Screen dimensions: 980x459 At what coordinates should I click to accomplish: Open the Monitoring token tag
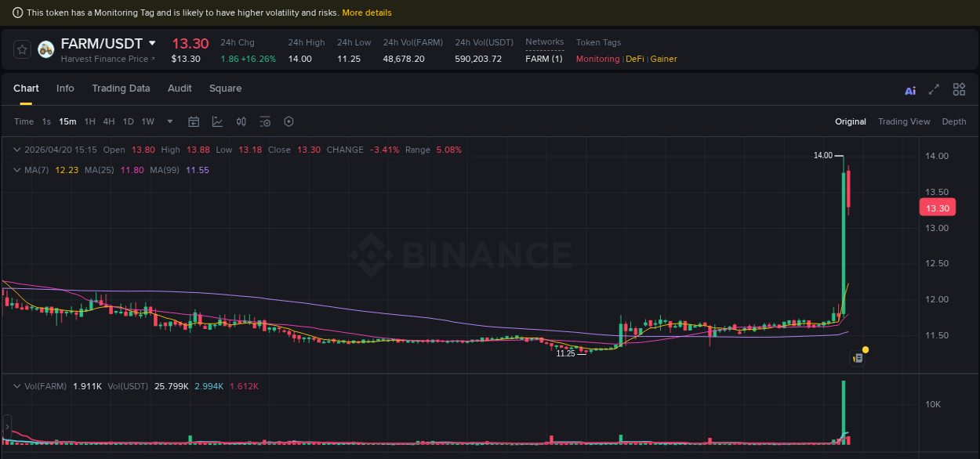point(597,59)
